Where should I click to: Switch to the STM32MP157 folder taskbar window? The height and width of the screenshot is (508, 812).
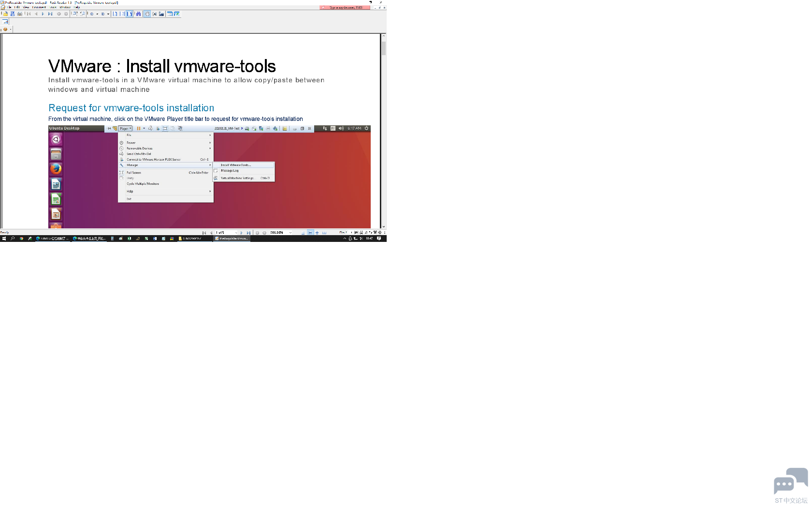tap(195, 239)
